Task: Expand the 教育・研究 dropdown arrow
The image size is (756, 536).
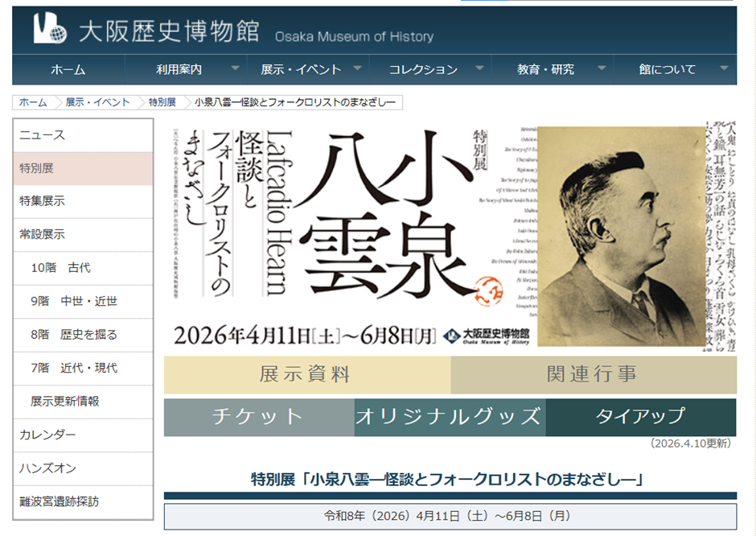Action: pos(602,68)
